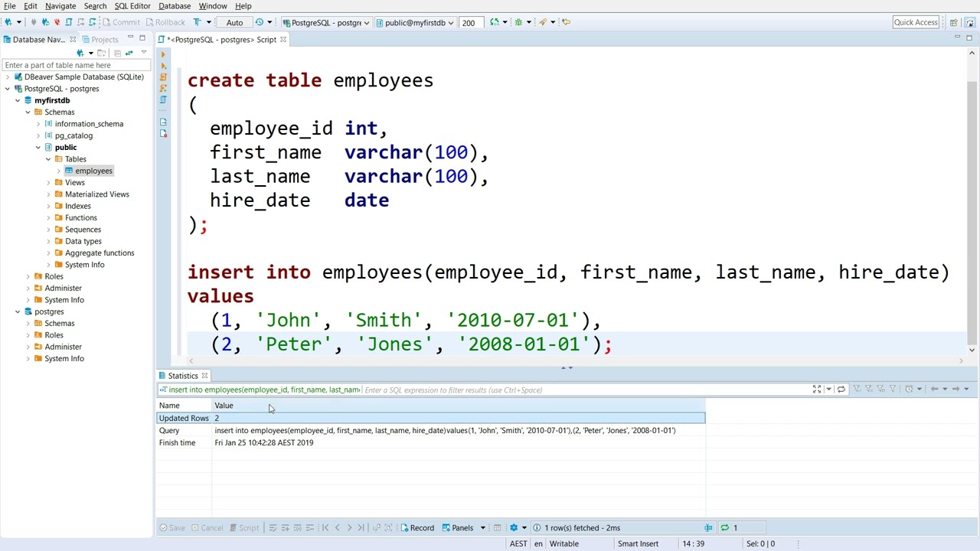Switch to the Projects tab
Image resolution: width=980 pixels, height=551 pixels.
pos(100,40)
